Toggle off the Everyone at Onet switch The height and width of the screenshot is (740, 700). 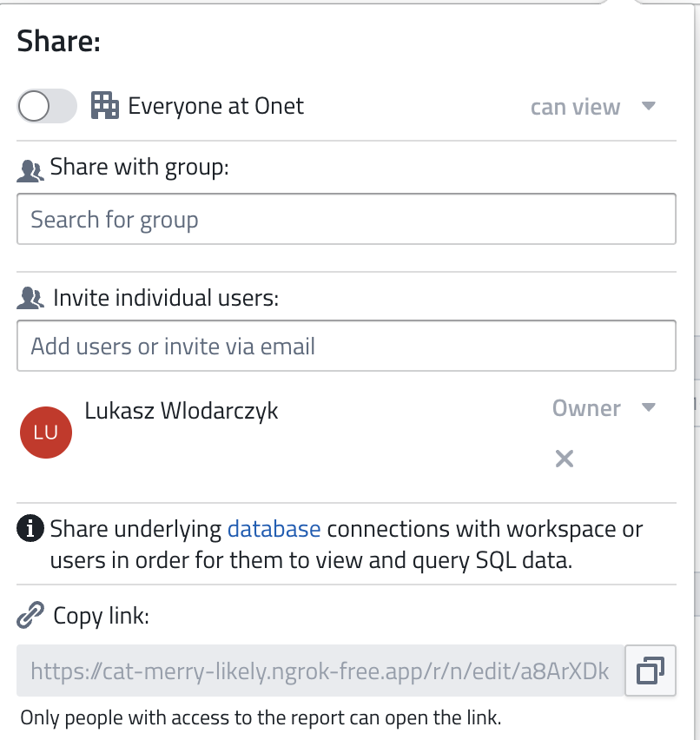tap(47, 105)
